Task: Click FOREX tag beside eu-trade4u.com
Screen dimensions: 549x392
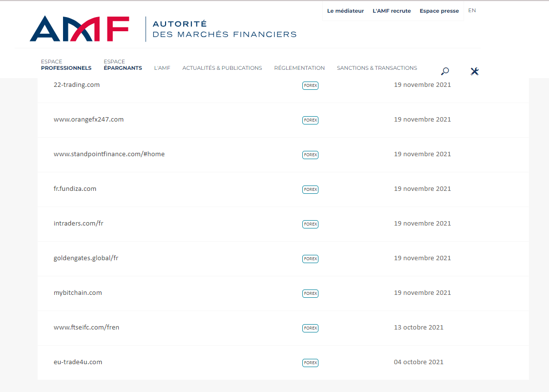Action: [310, 363]
